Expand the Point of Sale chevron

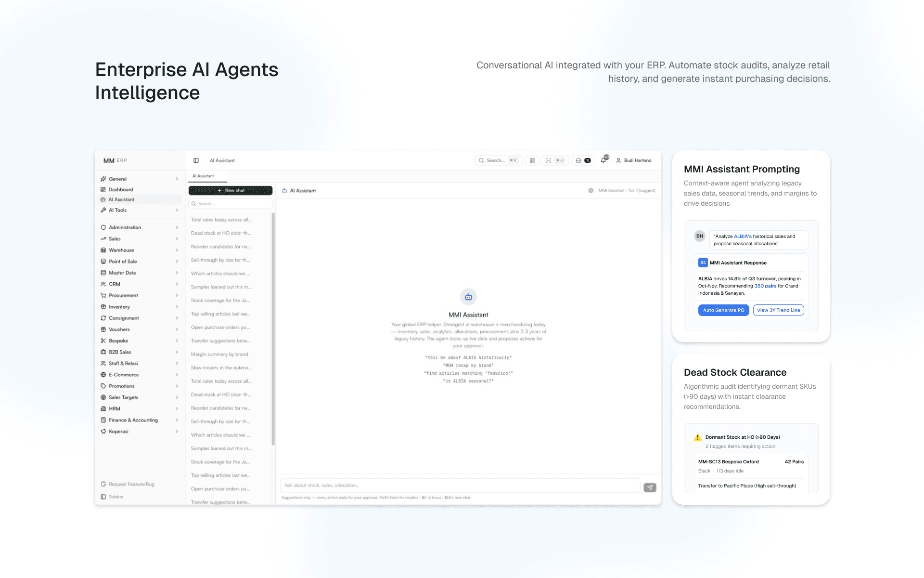177,262
